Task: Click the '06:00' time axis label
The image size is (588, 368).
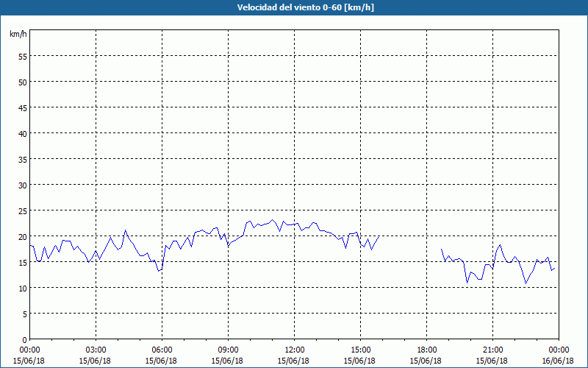Action: coord(161,350)
